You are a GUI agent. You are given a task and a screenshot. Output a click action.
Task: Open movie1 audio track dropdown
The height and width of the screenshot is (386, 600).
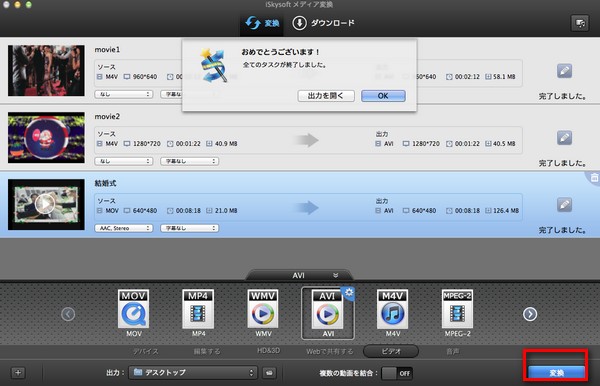click(x=124, y=94)
